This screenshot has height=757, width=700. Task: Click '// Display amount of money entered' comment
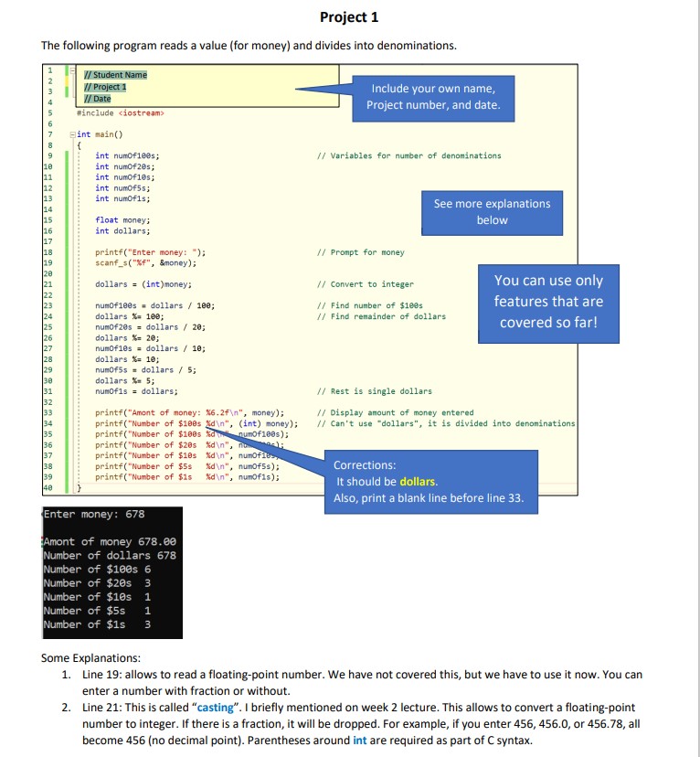[396, 412]
